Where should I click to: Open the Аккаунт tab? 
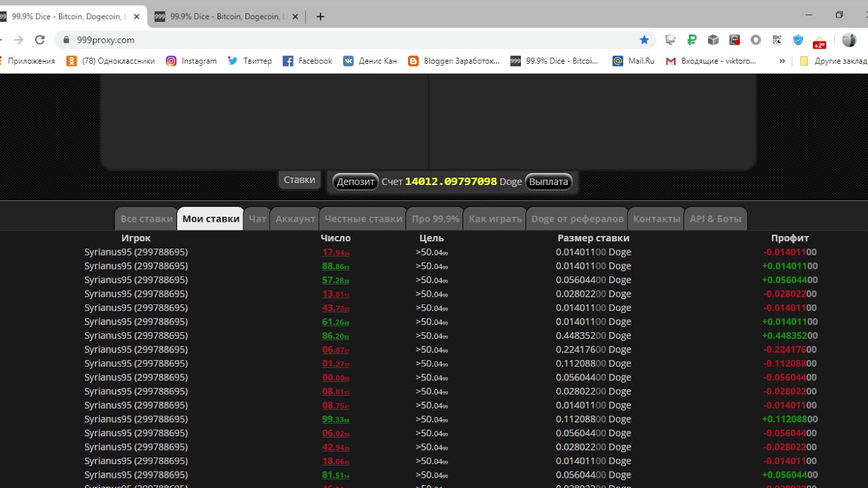tap(295, 219)
